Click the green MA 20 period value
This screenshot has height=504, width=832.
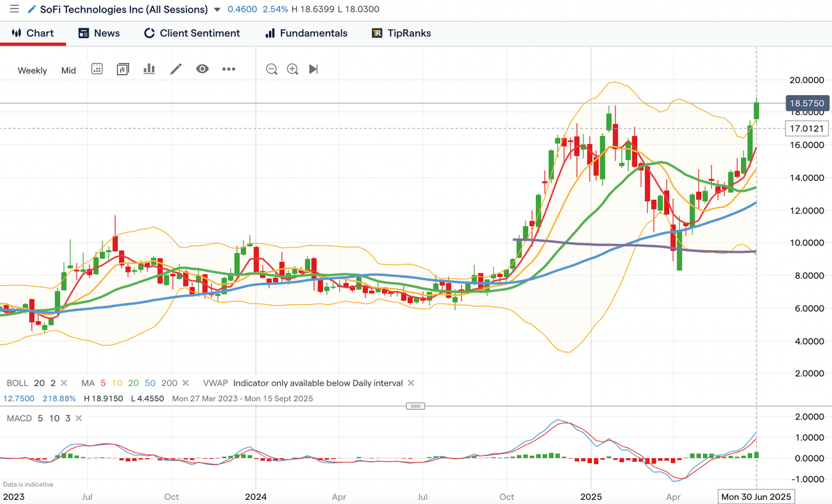point(133,383)
